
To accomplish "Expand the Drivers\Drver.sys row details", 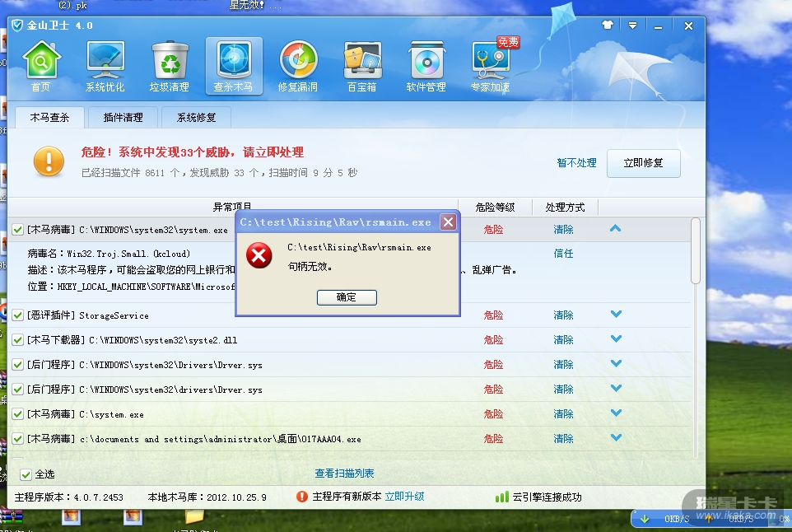I will pyautogui.click(x=616, y=364).
